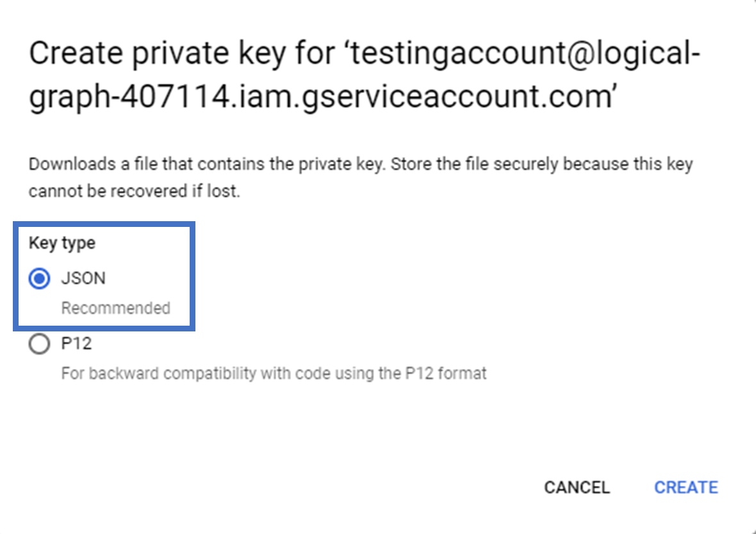Screen dimensions: 756x534
Task: Re-select the already chosen JSON radio
Action: (39, 278)
